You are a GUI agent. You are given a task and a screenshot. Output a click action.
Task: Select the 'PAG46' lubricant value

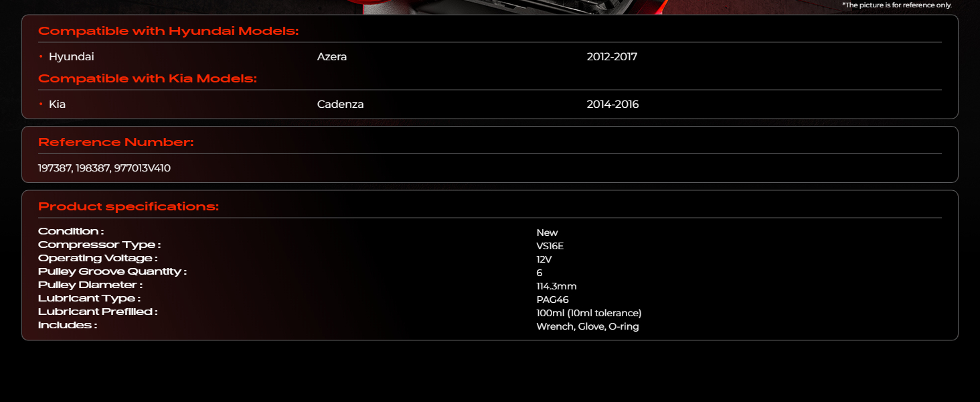552,299
